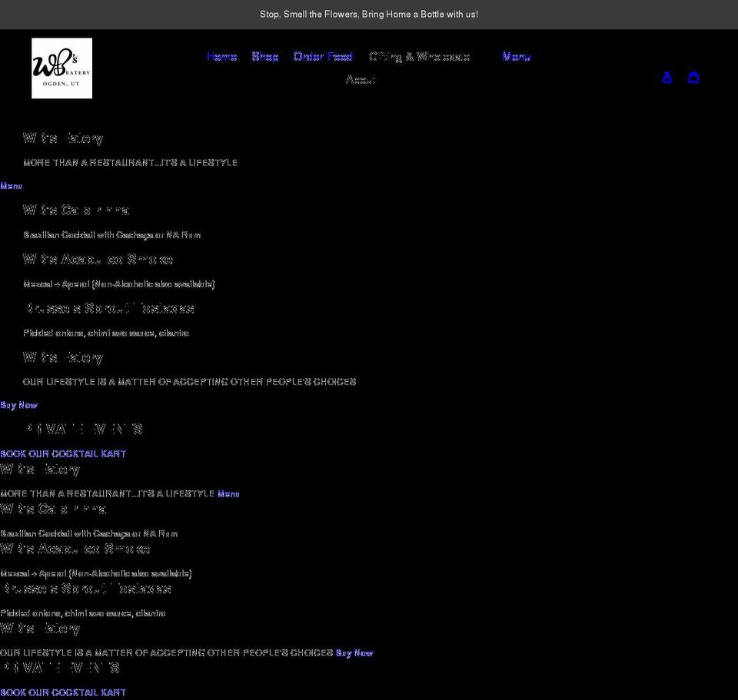Click the Menu link inline after the tagline text
The width and height of the screenshot is (738, 700).
229,493
